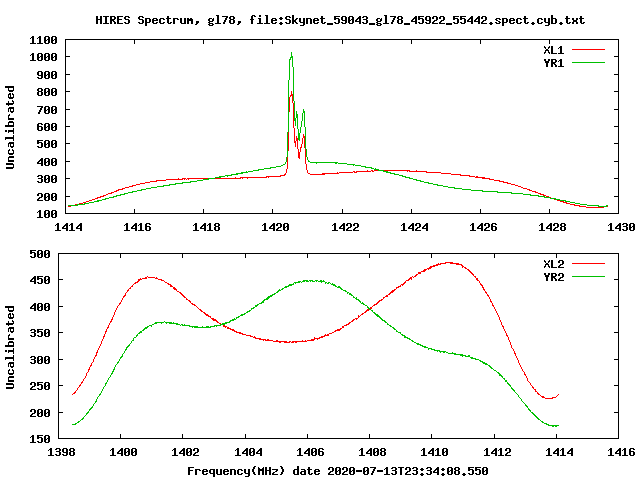Click the 1398 x-axis tick label
640x480 pixels.
click(x=61, y=452)
